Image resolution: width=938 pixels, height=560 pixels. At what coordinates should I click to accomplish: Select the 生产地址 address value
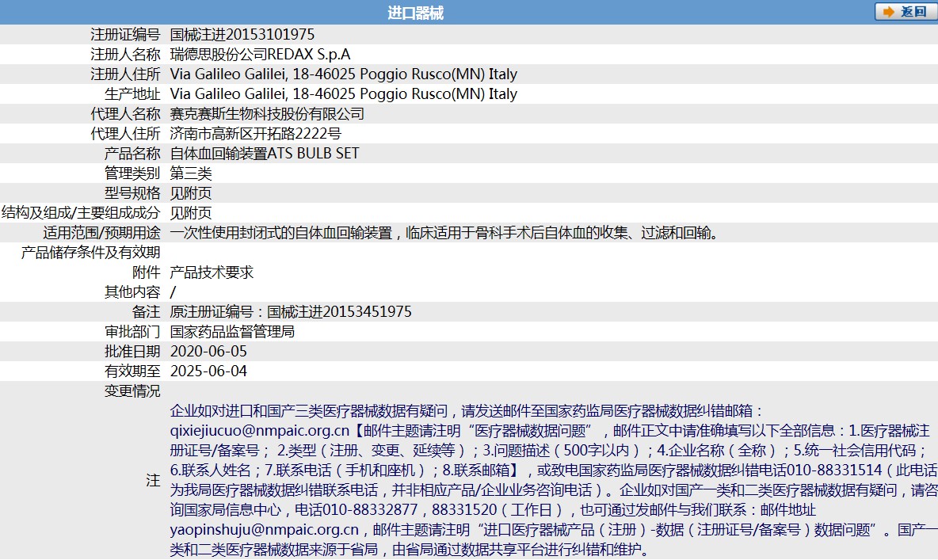coord(343,94)
